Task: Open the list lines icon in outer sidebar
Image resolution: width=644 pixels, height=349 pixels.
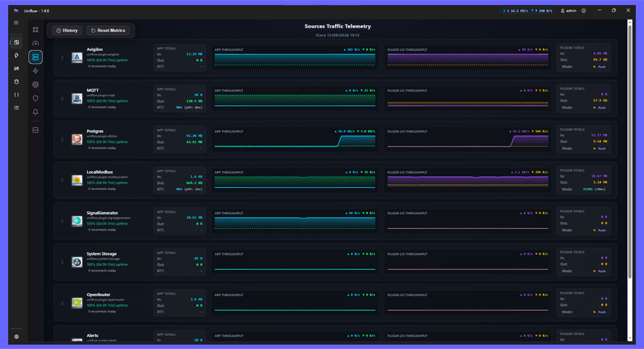Action: click(x=16, y=108)
